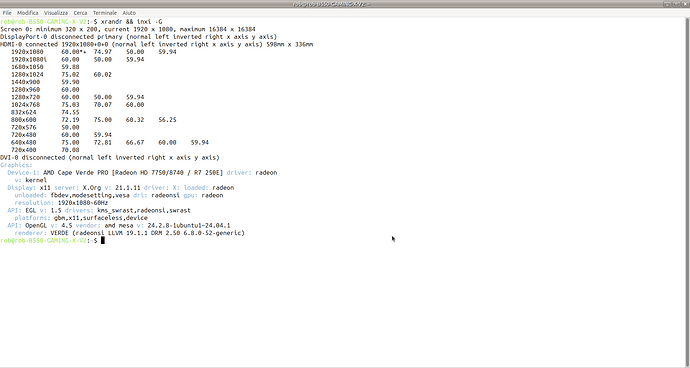
Task: Click the 'DVI-0 disconnected' line
Action: tap(110, 158)
